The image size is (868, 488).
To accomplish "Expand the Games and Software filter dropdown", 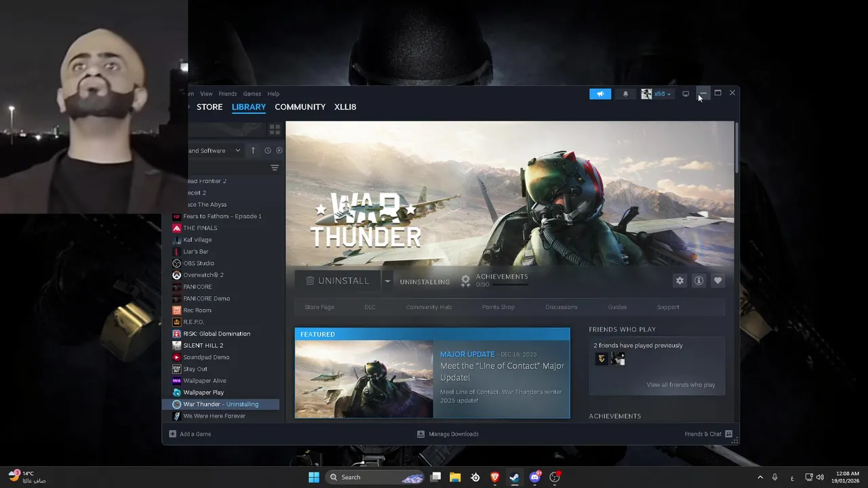I will pyautogui.click(x=215, y=150).
